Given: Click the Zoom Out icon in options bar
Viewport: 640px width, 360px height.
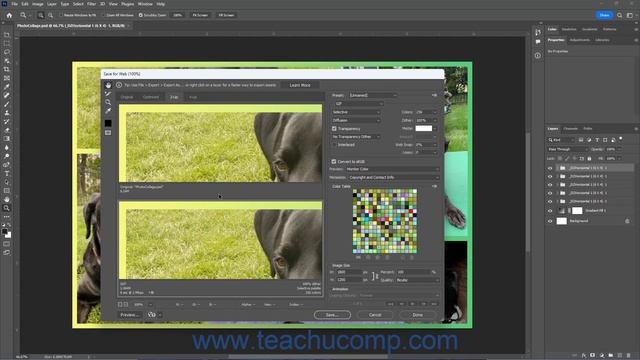Looking at the screenshot, I should 50,15.
